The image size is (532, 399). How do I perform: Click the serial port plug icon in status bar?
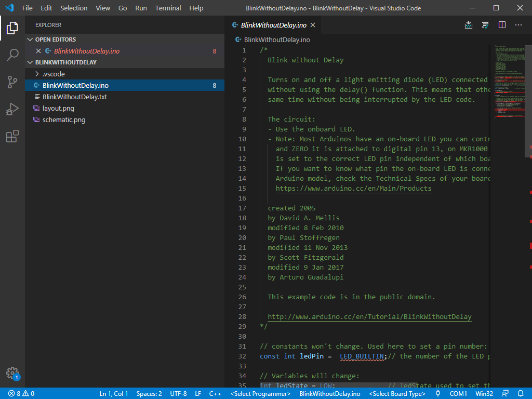point(437,394)
